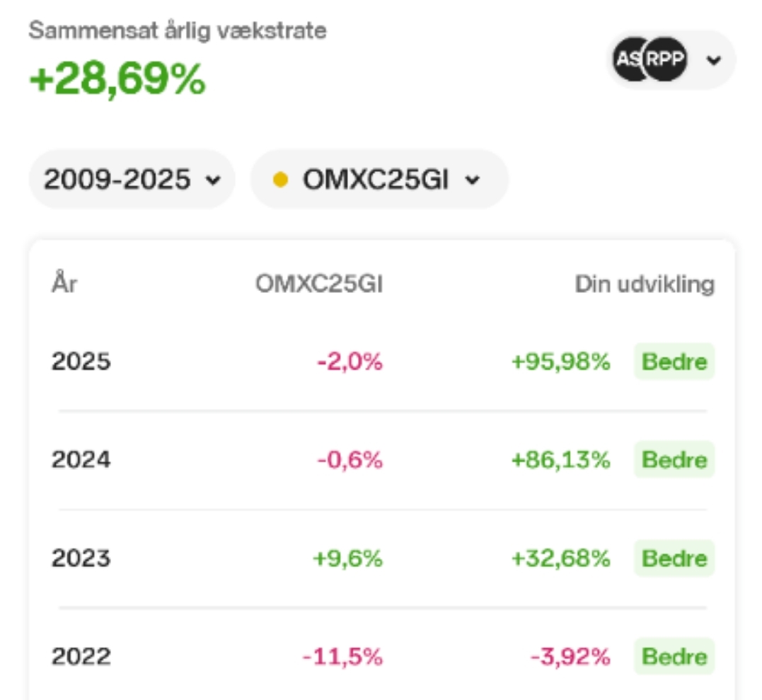
Task: Select the 2022 year row
Action: [x=383, y=656]
